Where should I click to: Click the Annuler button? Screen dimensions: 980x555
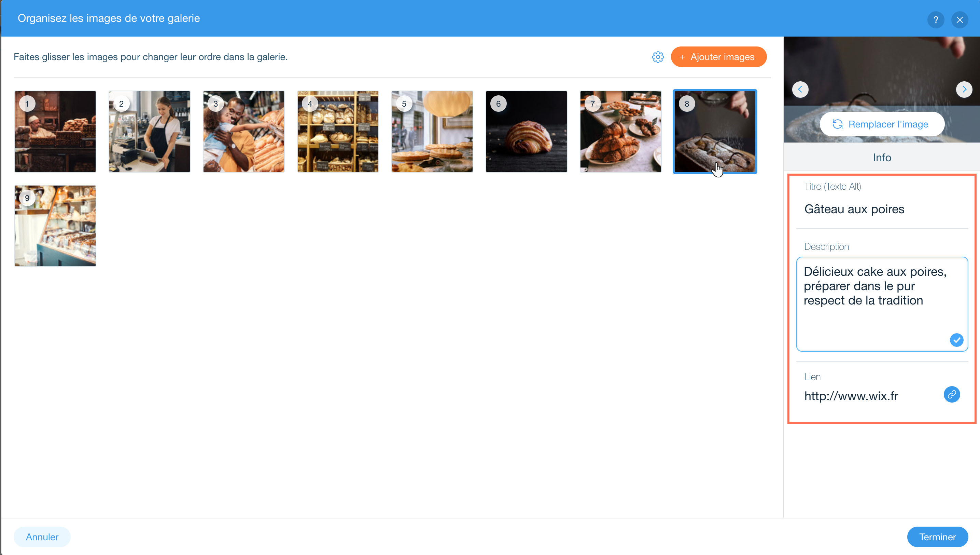tap(42, 536)
